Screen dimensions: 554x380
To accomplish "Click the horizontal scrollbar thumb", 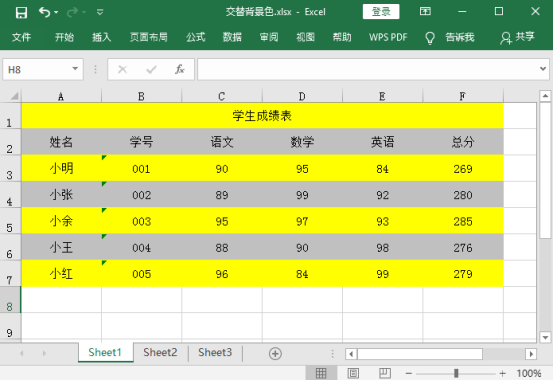I will click(420, 354).
